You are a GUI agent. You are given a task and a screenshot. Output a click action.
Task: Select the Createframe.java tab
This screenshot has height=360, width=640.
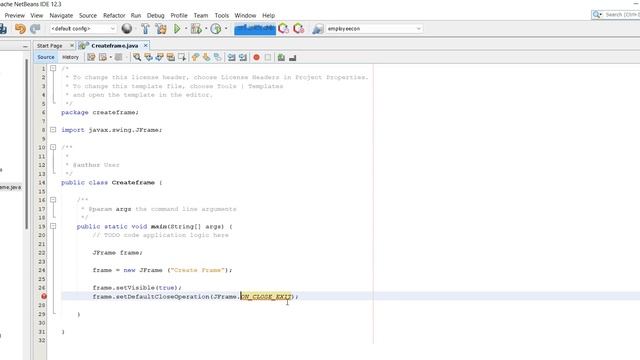[114, 46]
